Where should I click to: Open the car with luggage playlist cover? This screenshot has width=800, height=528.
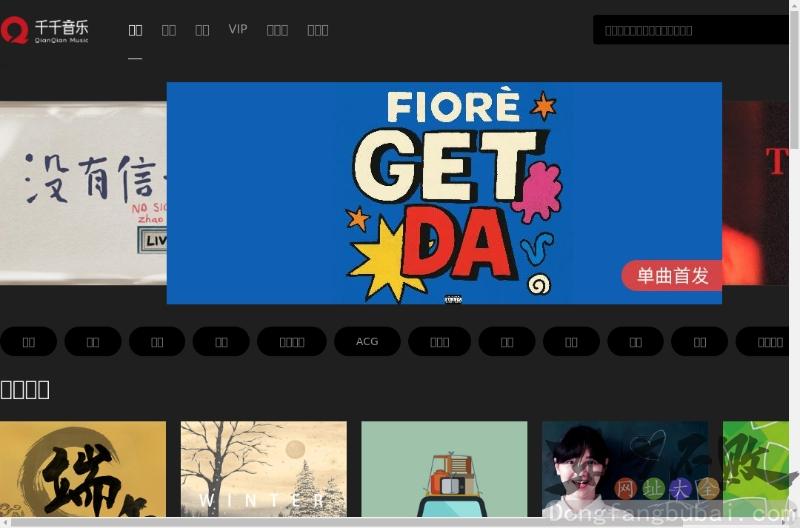pyautogui.click(x=444, y=470)
